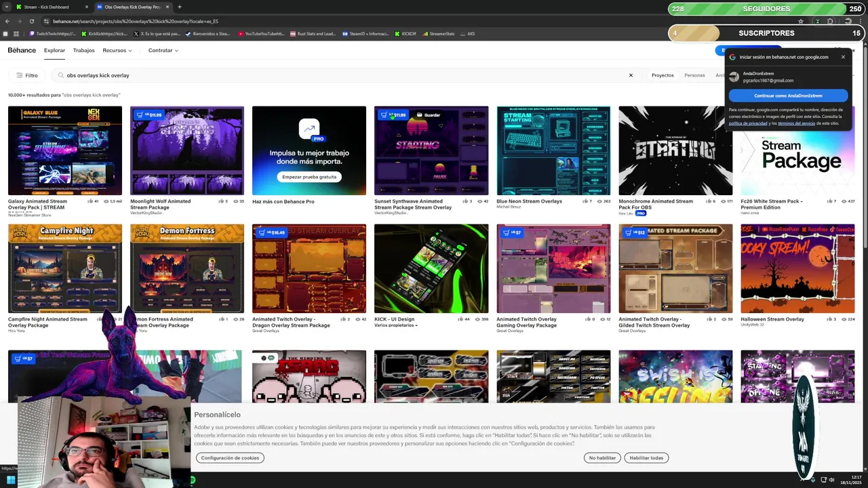The image size is (868, 488).
Task: Open the Filtro filter button
Action: pyautogui.click(x=28, y=75)
